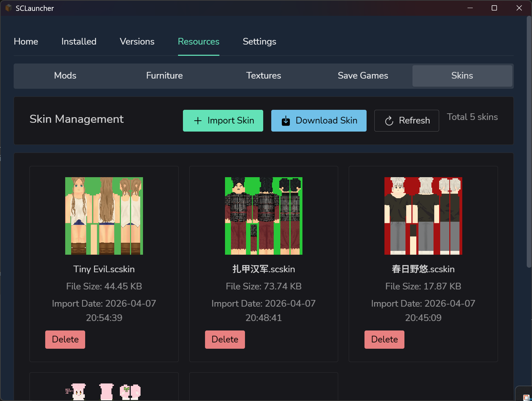Click the Download Skin button
The image size is (532, 401).
319,121
